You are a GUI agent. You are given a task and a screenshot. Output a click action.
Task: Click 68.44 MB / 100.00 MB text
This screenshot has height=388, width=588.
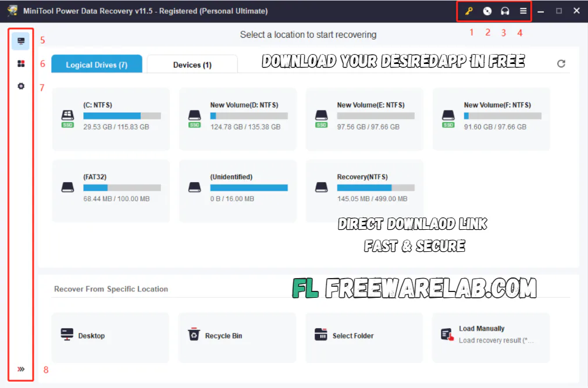pos(116,199)
